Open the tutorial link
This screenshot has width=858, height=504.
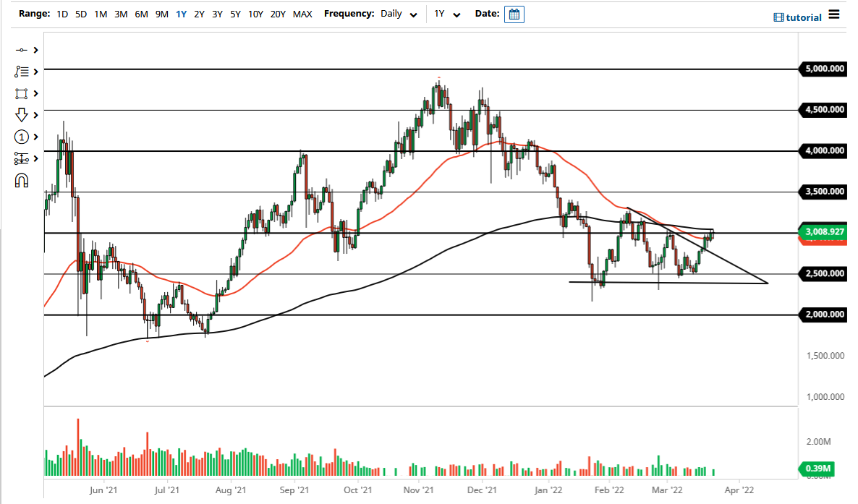click(797, 17)
